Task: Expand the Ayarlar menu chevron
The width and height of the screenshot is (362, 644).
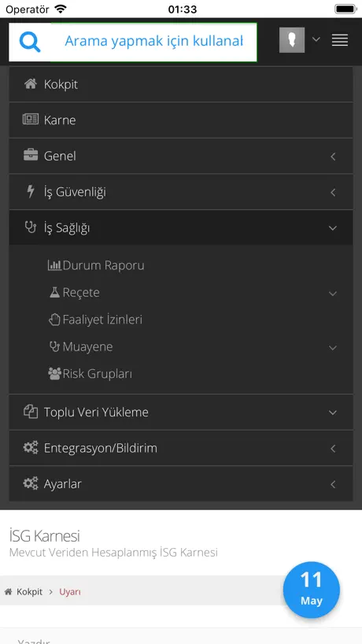Action: point(333,484)
